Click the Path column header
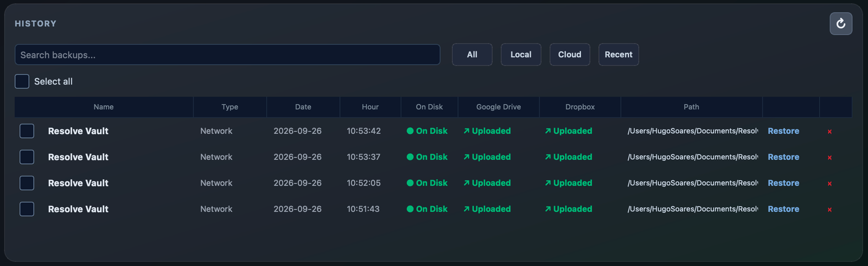Screen dimensions: 868x266 [x=692, y=107]
